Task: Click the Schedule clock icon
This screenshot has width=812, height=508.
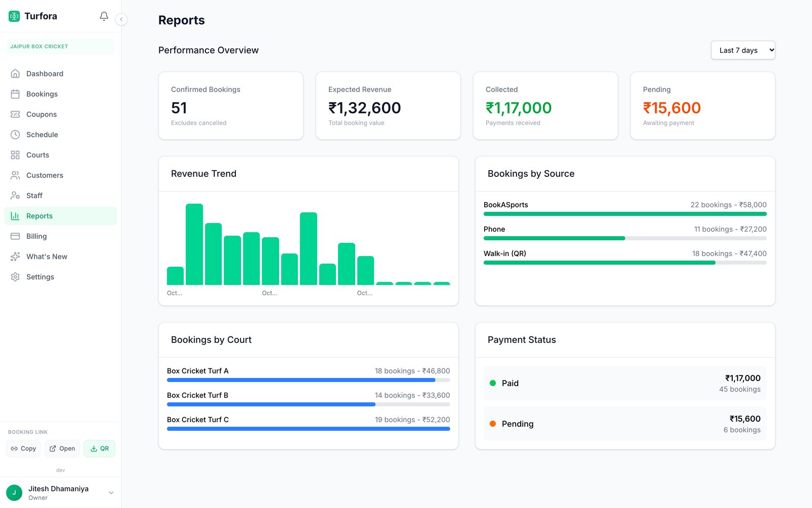Action: [15, 135]
